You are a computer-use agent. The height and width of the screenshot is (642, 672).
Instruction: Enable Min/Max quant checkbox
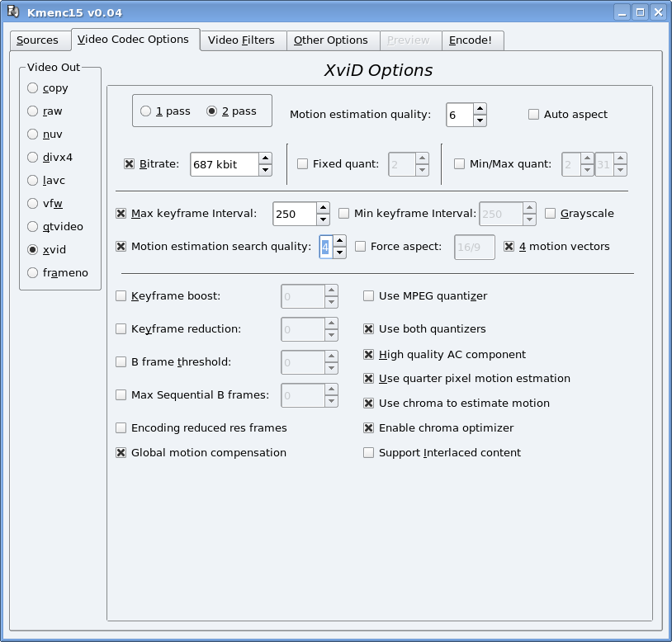[x=460, y=164]
